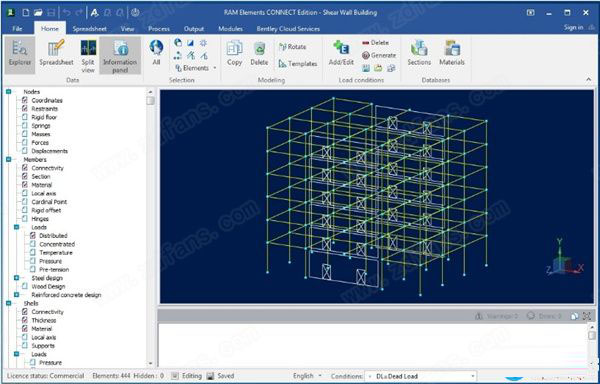Open the Explorer data panel

pos(20,54)
